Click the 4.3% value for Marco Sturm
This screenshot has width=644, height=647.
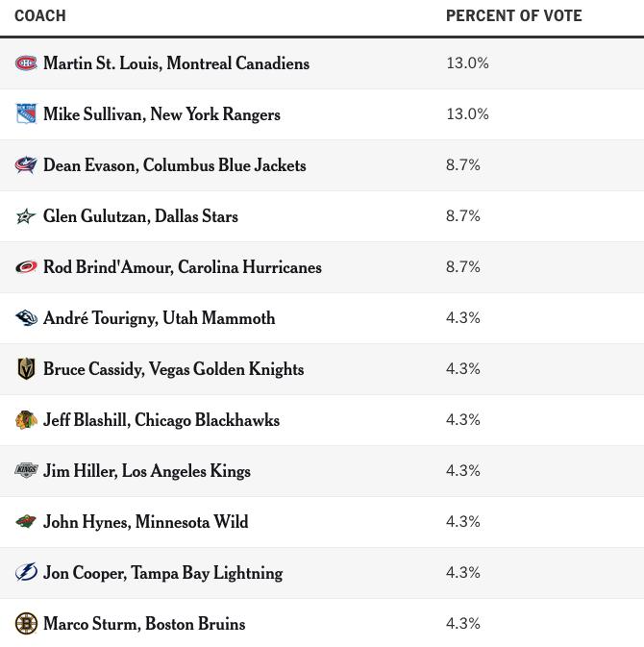point(463,624)
